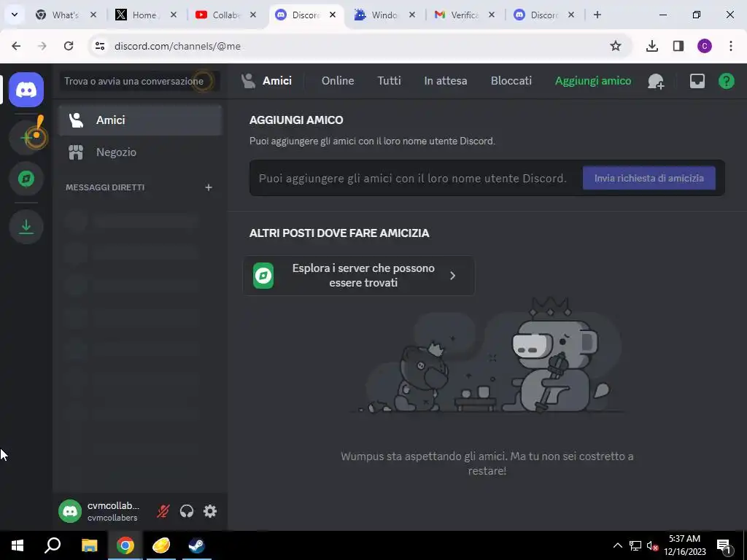Click Trova o avvia una conversazione search
Image resolution: width=747 pixels, height=560 pixels.
coord(139,82)
